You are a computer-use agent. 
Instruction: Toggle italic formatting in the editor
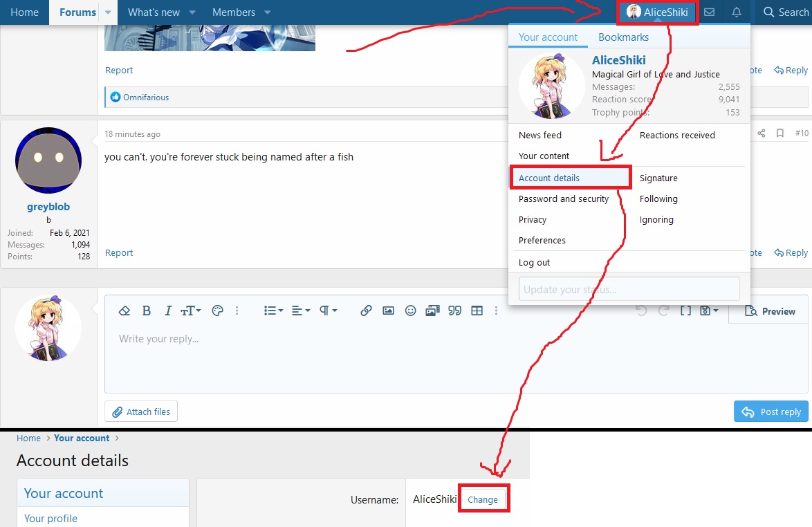coord(167,311)
